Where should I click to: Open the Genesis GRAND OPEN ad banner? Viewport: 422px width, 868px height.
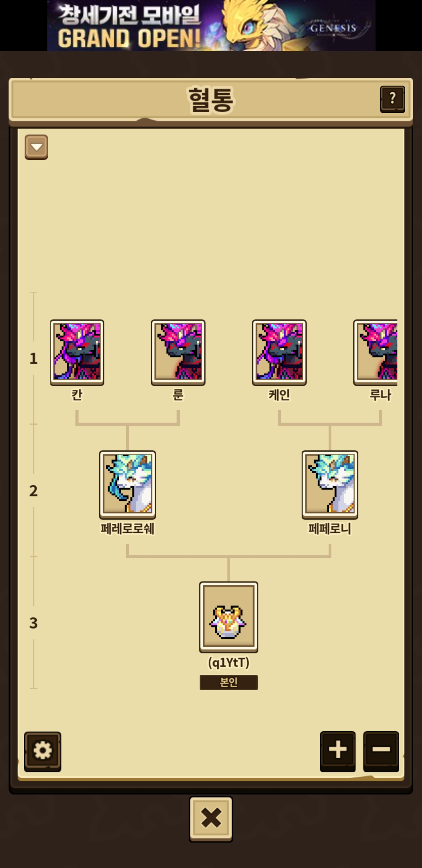point(211,26)
